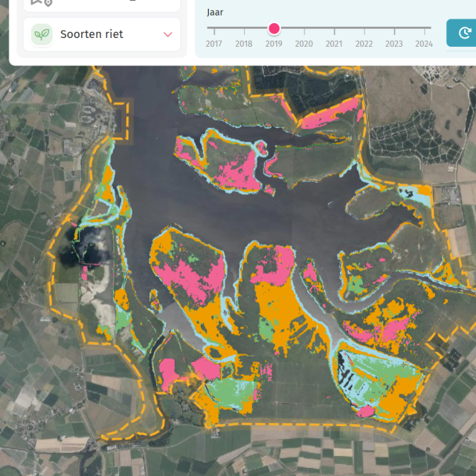The image size is (476, 476).
Task: Open the Soorten riet dropdown
Action: tap(102, 34)
